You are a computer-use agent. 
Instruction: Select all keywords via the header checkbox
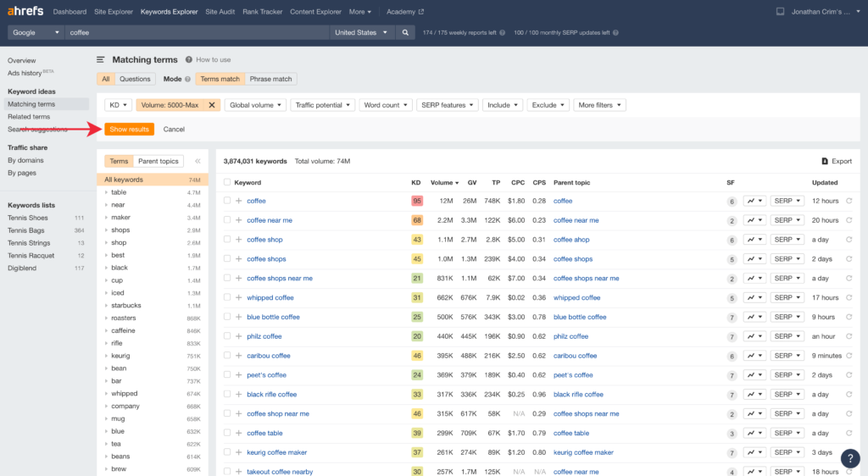point(227,182)
